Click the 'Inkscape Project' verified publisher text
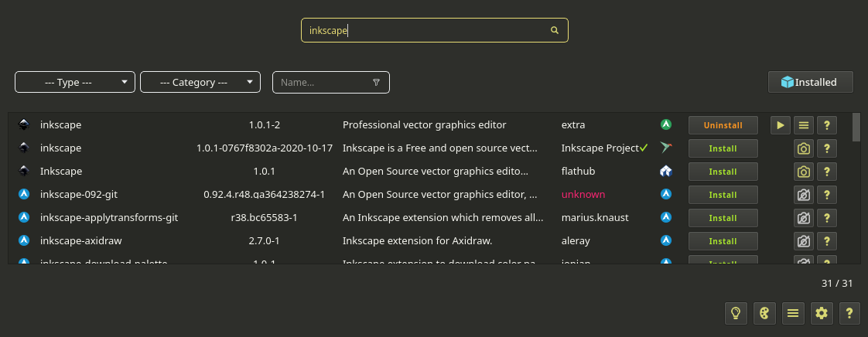This screenshot has height=337, width=868. point(600,148)
